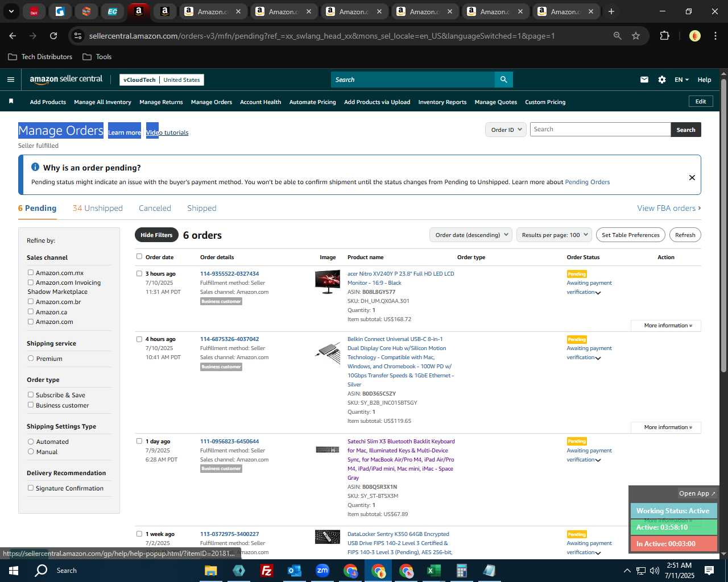This screenshot has height=582, width=728.
Task: Switch to the Canceled tab
Action: (x=155, y=208)
